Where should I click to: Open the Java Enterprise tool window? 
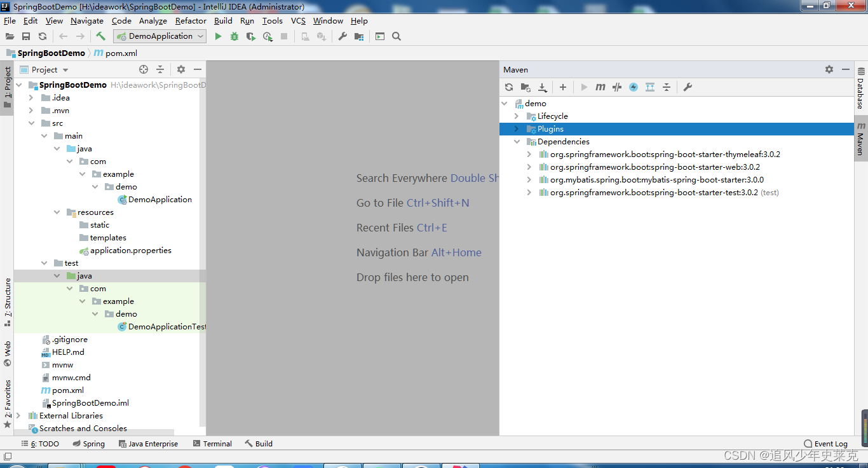coord(148,444)
